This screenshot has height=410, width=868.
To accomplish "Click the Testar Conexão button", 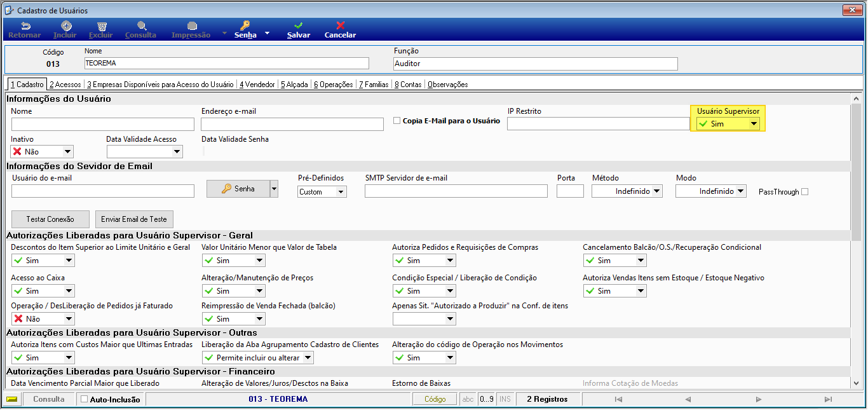I will 50,219.
